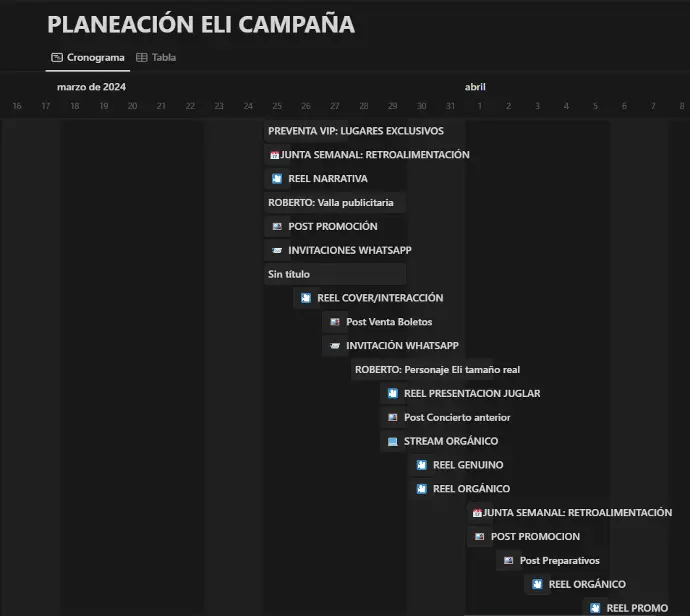The height and width of the screenshot is (616, 690).
Task: Click day 5 of April in the header
Action: tap(595, 106)
